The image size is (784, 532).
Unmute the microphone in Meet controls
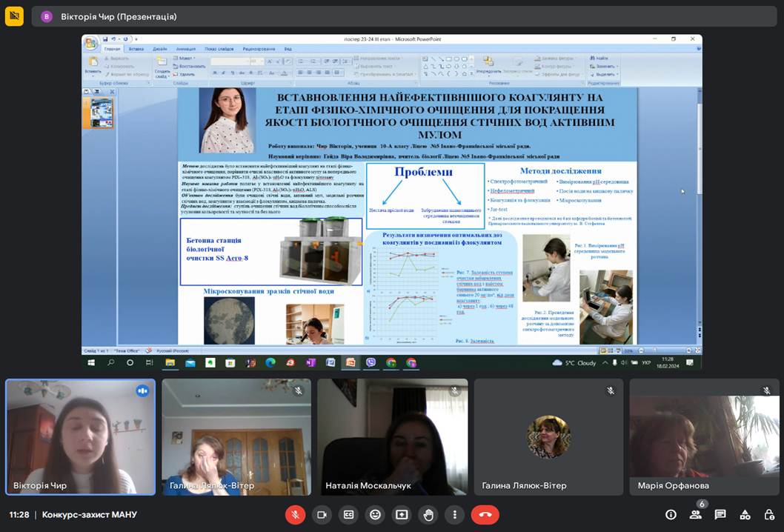(295, 514)
